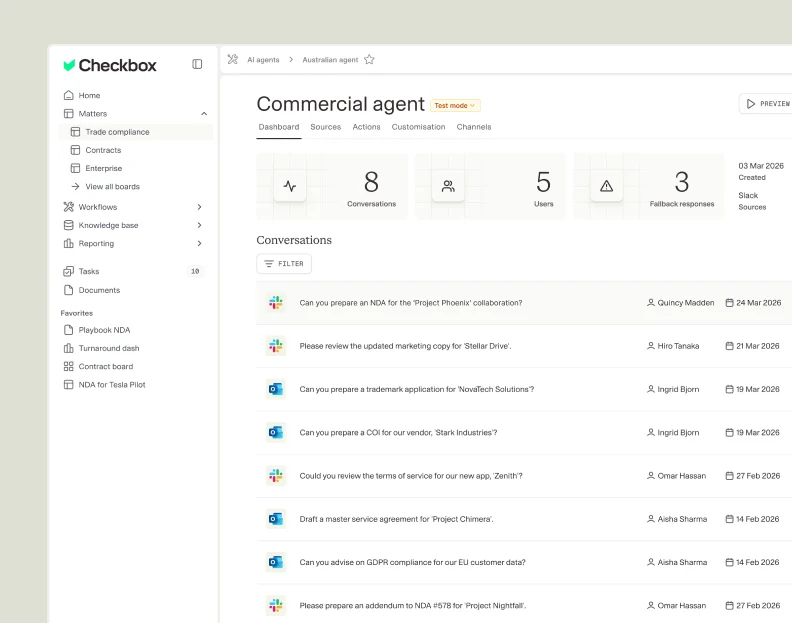Click the Filter button

[284, 264]
